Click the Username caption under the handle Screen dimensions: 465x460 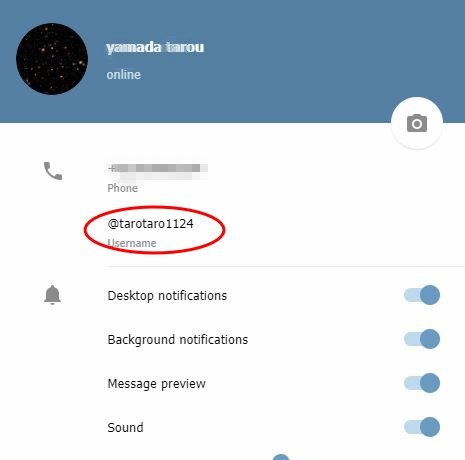click(x=132, y=243)
